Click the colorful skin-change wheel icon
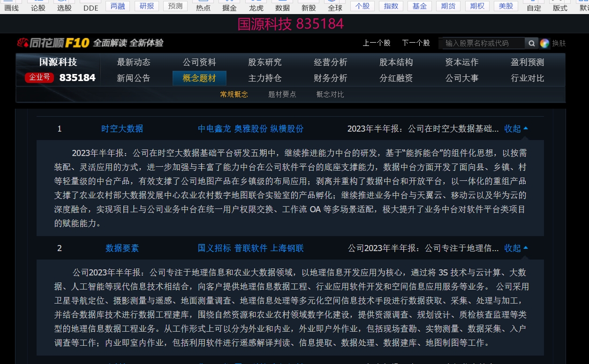The width and height of the screenshot is (589, 364). [x=544, y=43]
